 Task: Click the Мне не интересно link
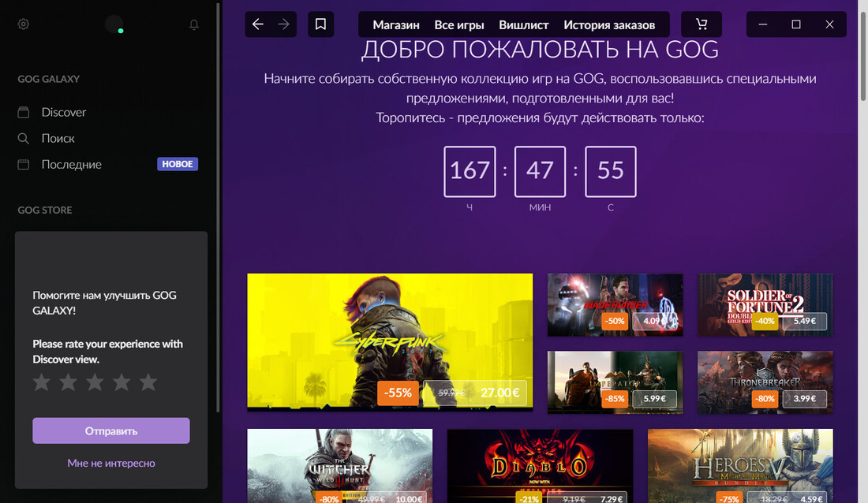111,463
